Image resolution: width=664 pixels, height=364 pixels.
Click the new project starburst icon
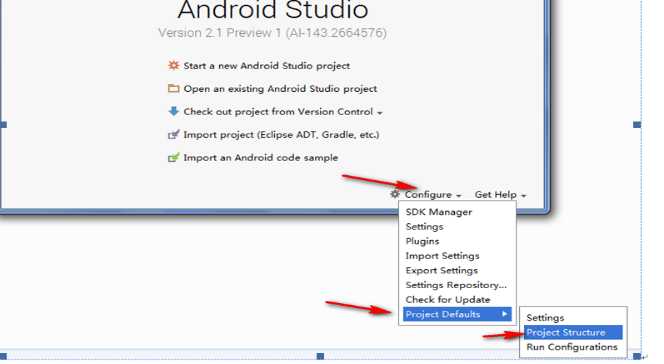[x=174, y=65]
